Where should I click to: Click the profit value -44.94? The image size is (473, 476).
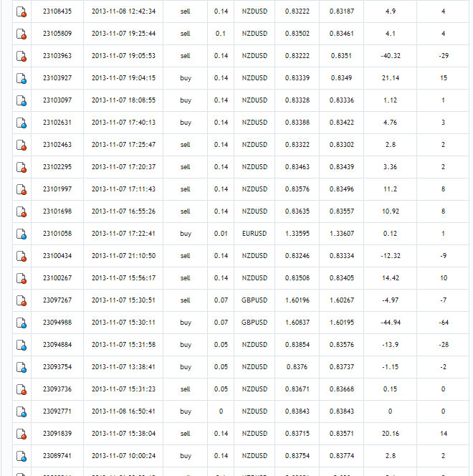point(391,322)
